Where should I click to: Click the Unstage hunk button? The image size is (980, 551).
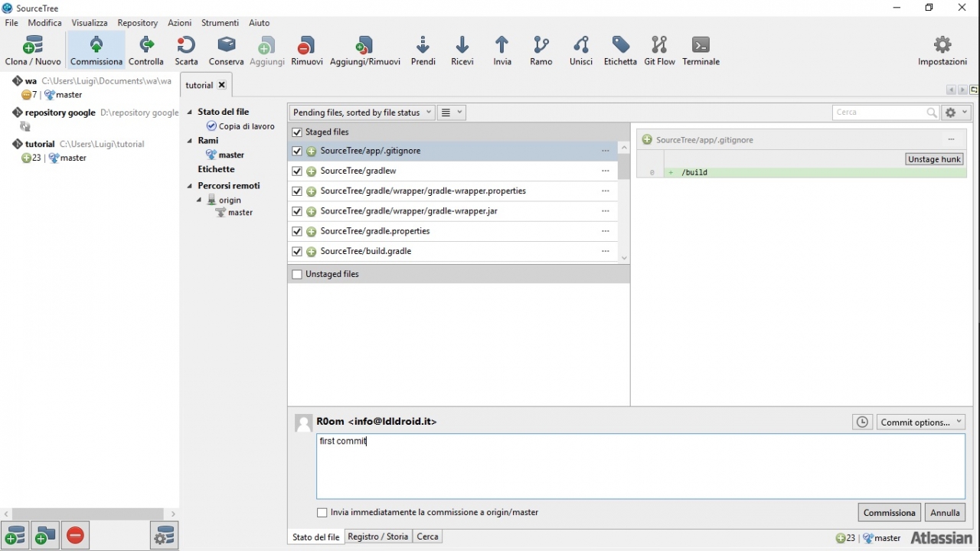[x=934, y=159]
